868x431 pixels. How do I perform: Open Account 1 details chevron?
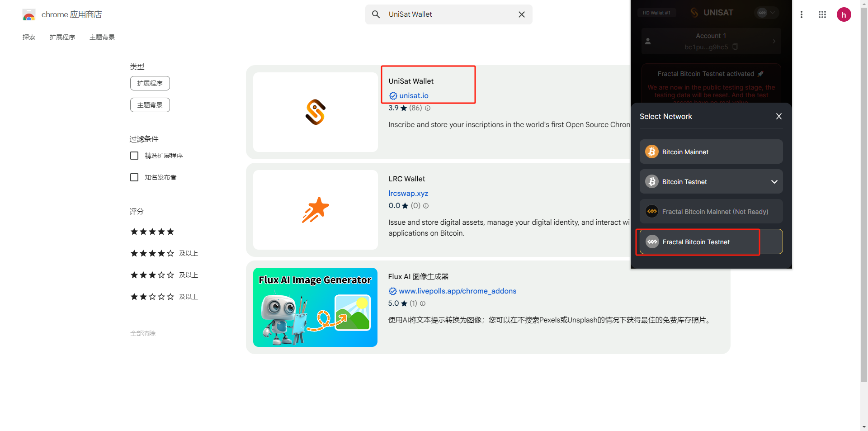coord(774,41)
